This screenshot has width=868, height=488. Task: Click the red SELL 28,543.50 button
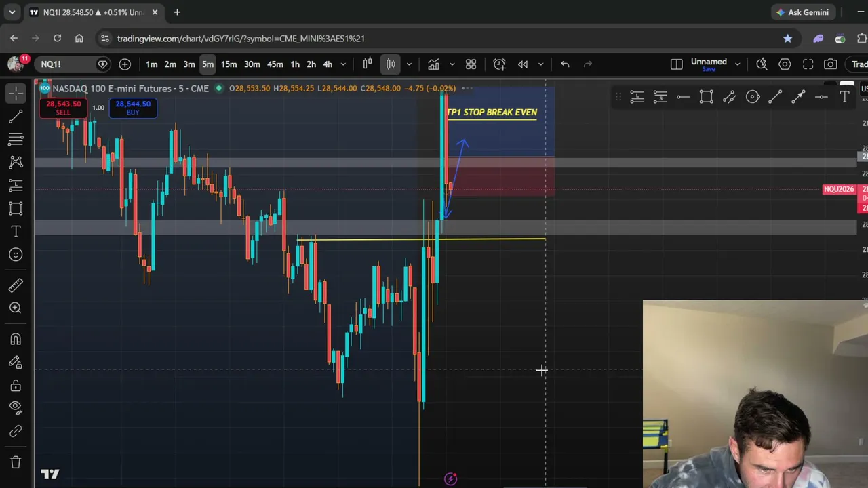(x=64, y=107)
